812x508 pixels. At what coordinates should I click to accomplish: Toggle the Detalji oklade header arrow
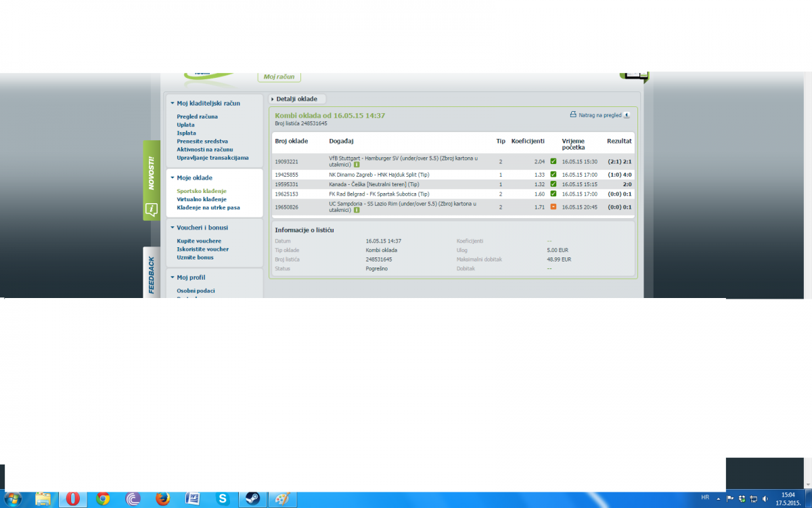273,100
